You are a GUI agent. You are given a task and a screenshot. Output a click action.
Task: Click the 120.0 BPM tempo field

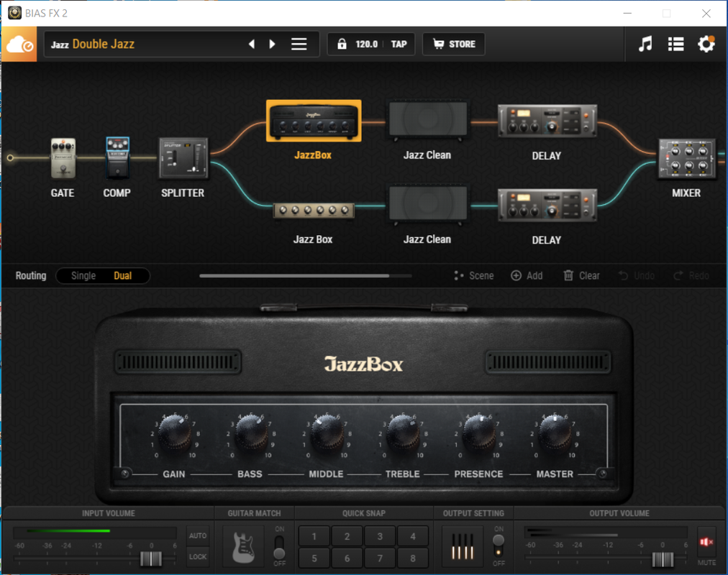click(366, 44)
